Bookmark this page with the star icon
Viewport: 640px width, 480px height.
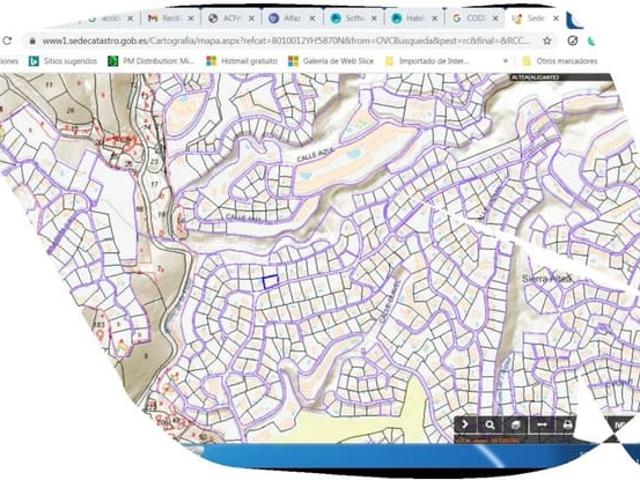click(547, 41)
